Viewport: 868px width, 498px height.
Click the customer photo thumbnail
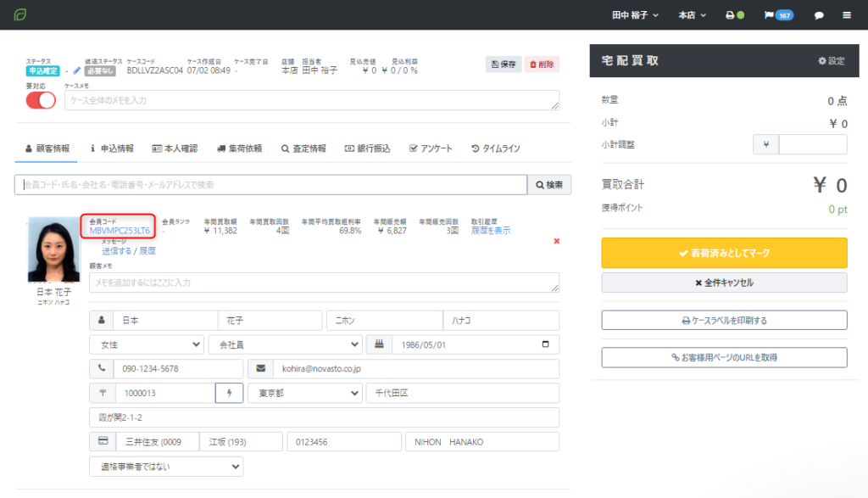coord(53,249)
